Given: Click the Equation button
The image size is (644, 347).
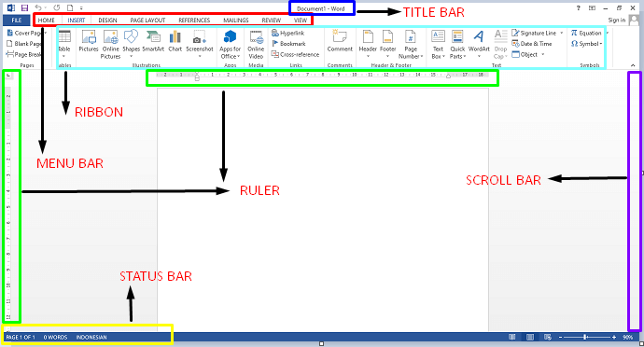Looking at the screenshot, I should click(586, 33).
